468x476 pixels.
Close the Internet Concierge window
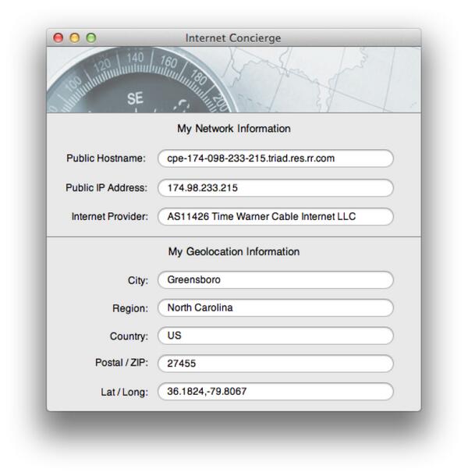pos(58,38)
